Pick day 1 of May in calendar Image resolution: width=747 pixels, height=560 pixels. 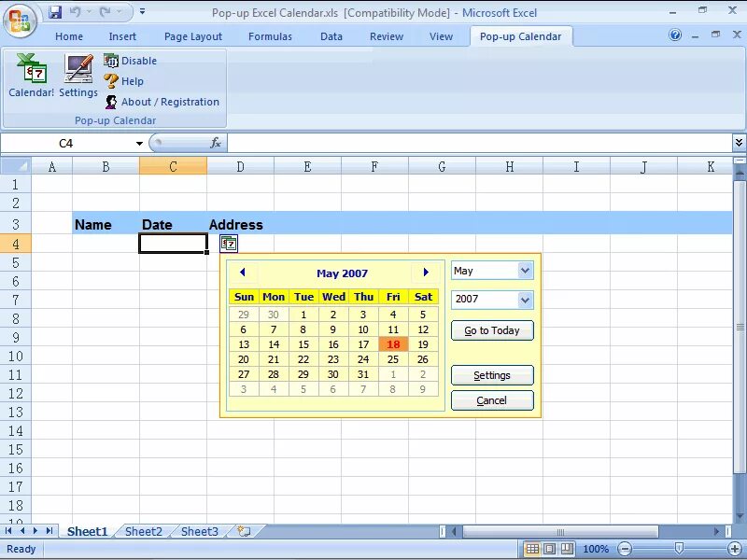(303, 315)
